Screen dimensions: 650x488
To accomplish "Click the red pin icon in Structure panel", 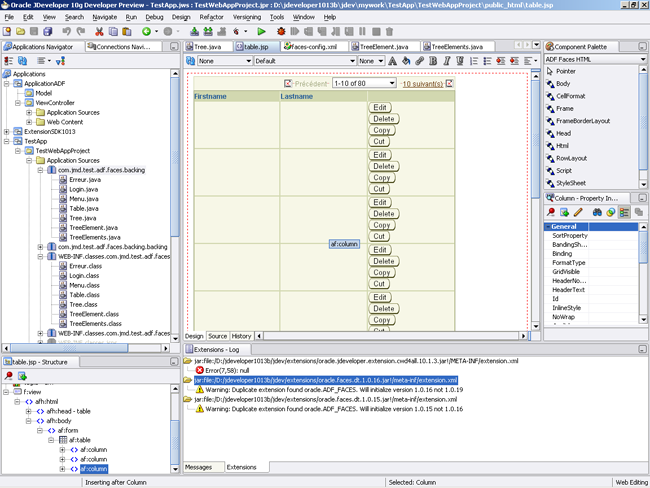I will pos(9,375).
